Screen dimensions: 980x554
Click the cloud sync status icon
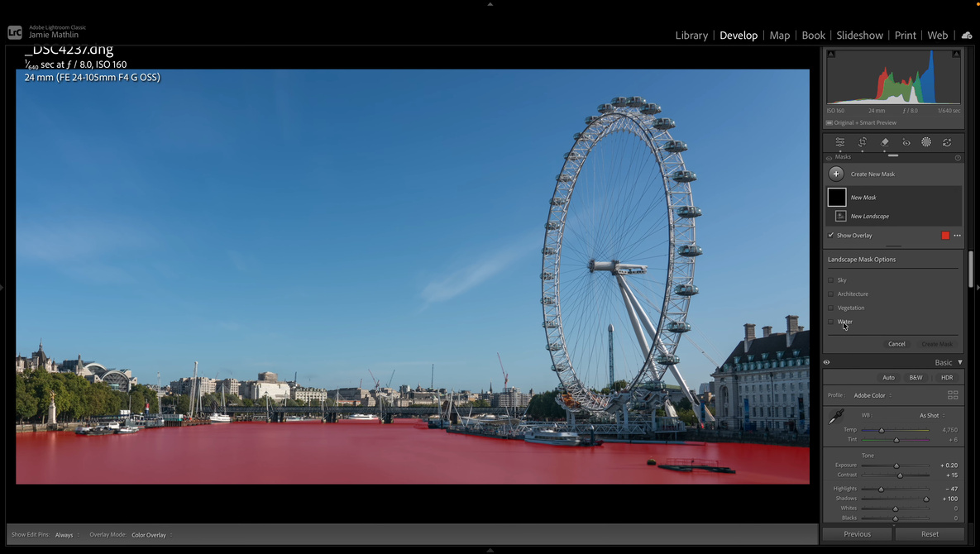[966, 35]
